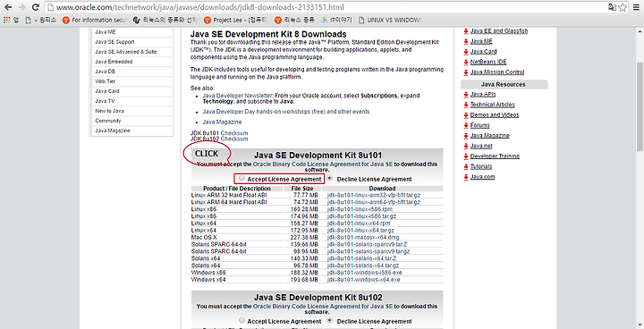Open the 'Project Lee' bookmark
This screenshot has width=644, height=329.
point(235,20)
